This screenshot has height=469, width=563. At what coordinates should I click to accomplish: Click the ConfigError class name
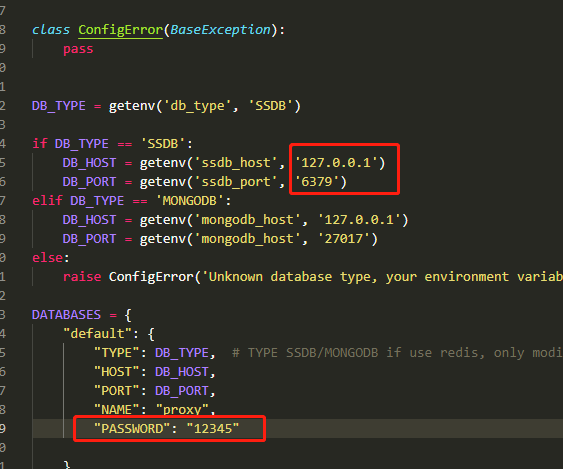coord(121,30)
